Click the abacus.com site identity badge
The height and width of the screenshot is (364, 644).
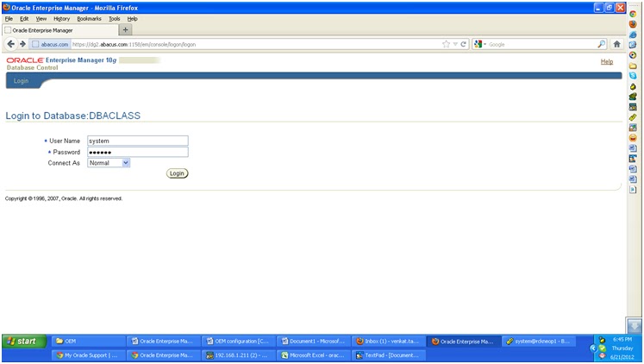[50, 44]
